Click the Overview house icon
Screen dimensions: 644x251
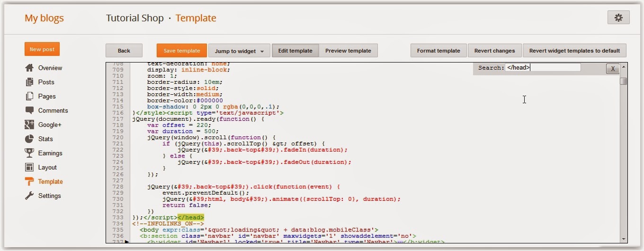[29, 68]
